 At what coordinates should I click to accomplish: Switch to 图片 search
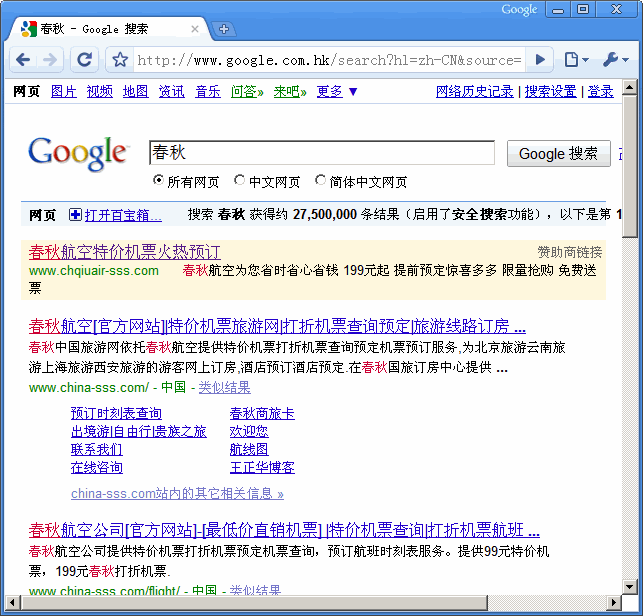coord(64,91)
